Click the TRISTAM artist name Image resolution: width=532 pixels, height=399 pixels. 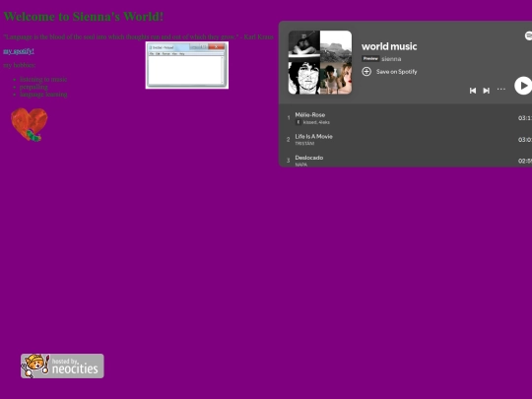click(x=304, y=144)
